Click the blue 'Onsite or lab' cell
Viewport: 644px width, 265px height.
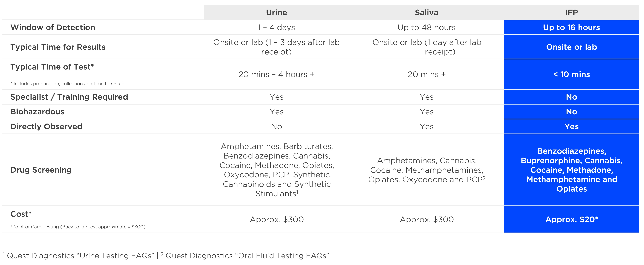[x=571, y=47]
